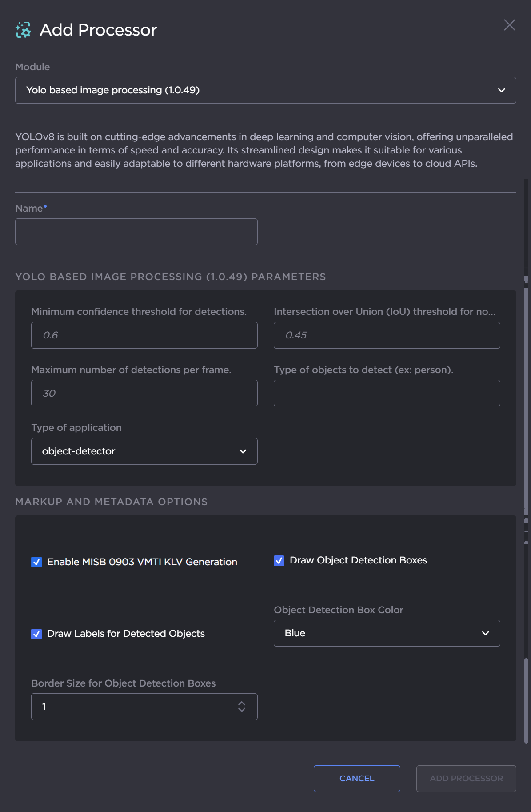Close the Add Processor dialog
Viewport: 531px width, 812px height.
[x=509, y=25]
